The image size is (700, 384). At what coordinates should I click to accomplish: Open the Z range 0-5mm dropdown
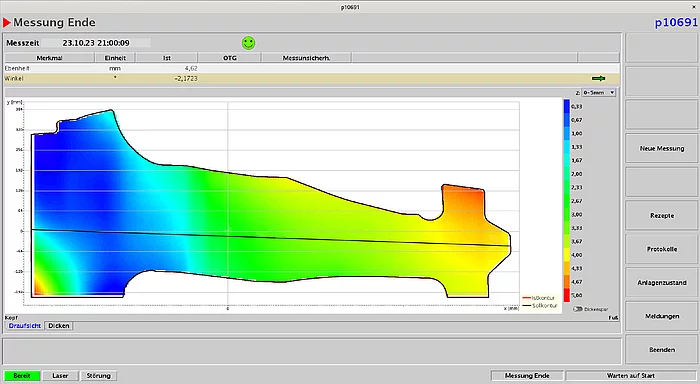(599, 92)
